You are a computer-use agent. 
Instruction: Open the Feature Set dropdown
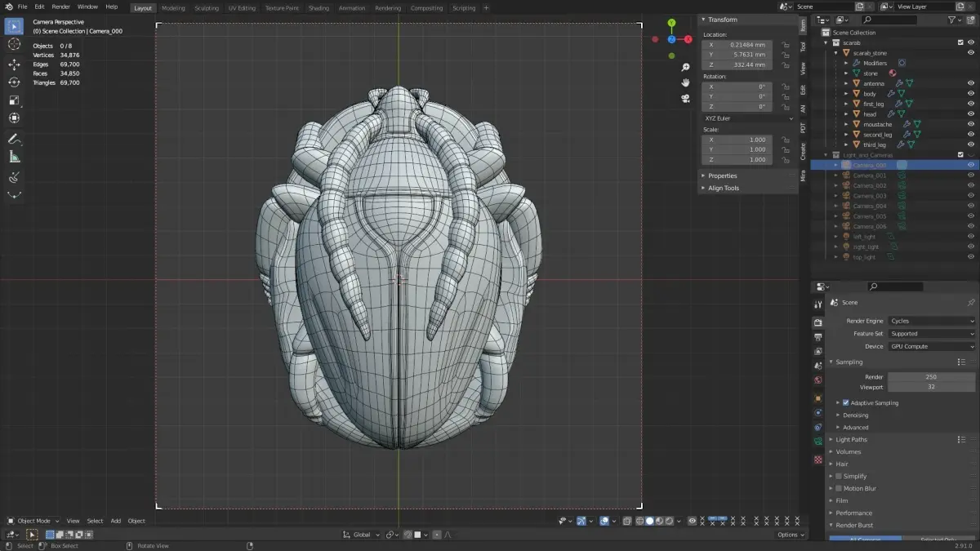click(x=931, y=333)
